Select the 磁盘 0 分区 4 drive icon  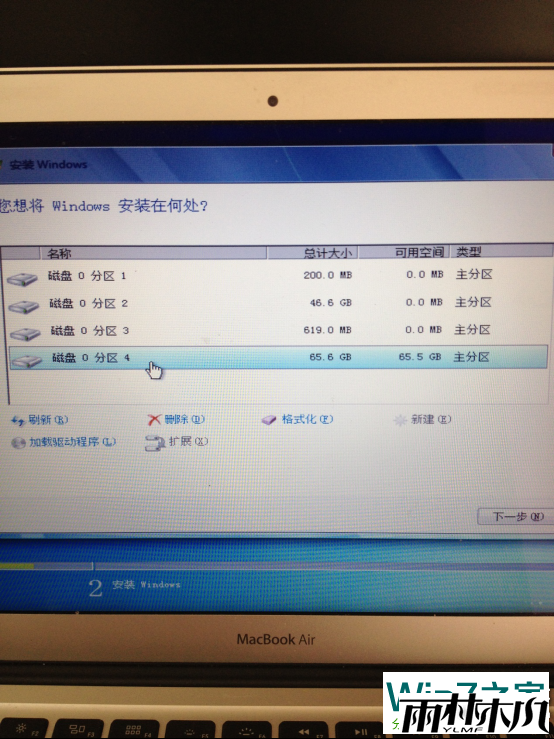click(27, 361)
